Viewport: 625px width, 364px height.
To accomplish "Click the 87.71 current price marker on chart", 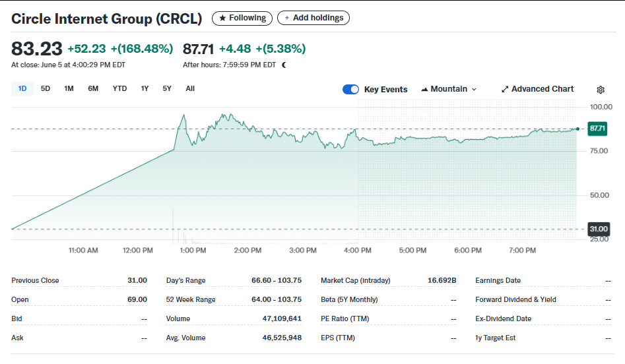I will coord(597,129).
